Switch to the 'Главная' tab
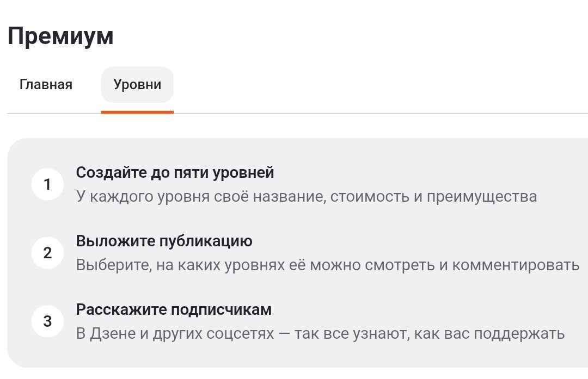This screenshot has height=379, width=588. tap(46, 84)
